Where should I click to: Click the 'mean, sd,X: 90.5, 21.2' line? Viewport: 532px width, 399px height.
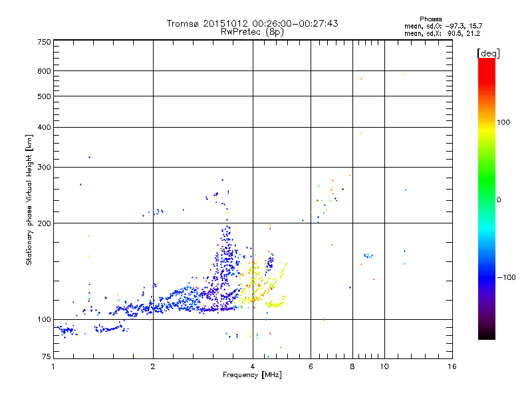click(442, 33)
